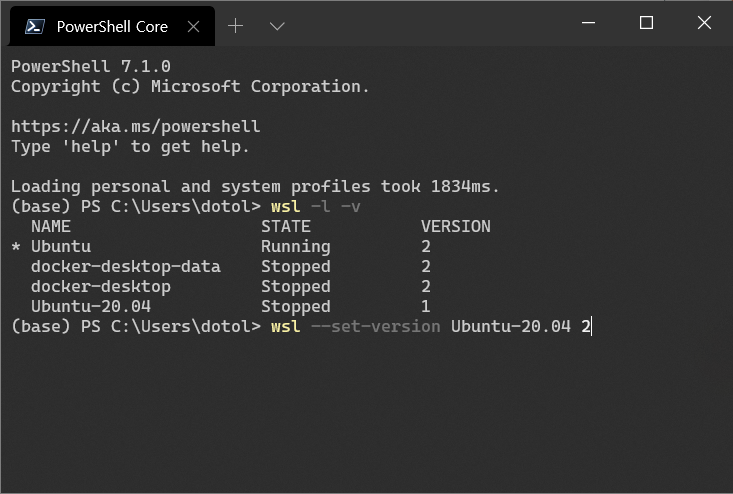Click the 'Loading personal and system profiles' line

pyautogui.click(x=255, y=186)
